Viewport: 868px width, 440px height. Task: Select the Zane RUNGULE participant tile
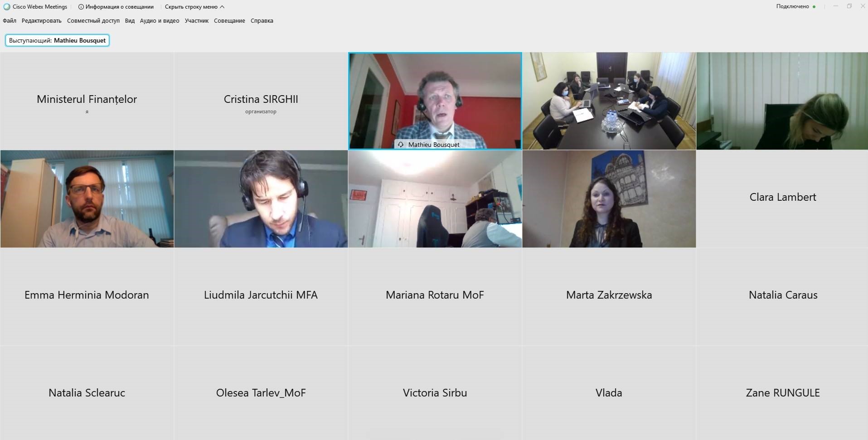[x=782, y=393]
